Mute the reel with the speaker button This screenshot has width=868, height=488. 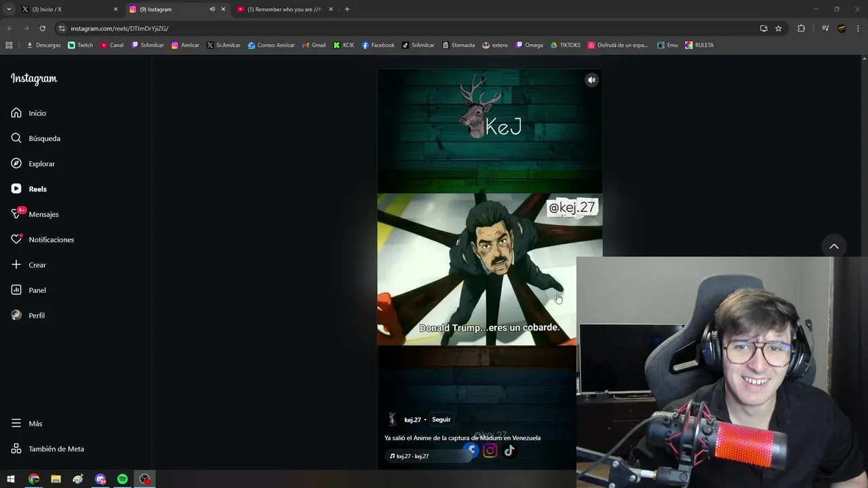pyautogui.click(x=591, y=80)
